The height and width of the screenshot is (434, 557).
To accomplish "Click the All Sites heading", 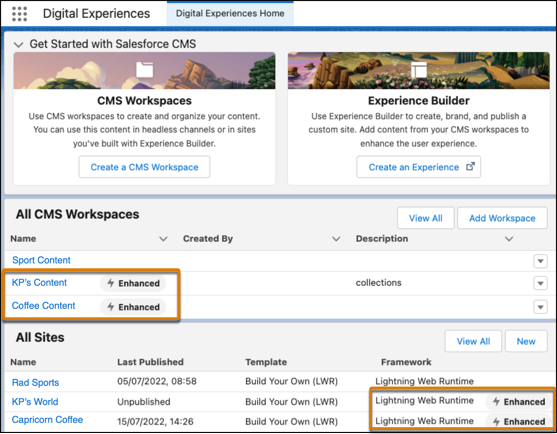I will [40, 337].
